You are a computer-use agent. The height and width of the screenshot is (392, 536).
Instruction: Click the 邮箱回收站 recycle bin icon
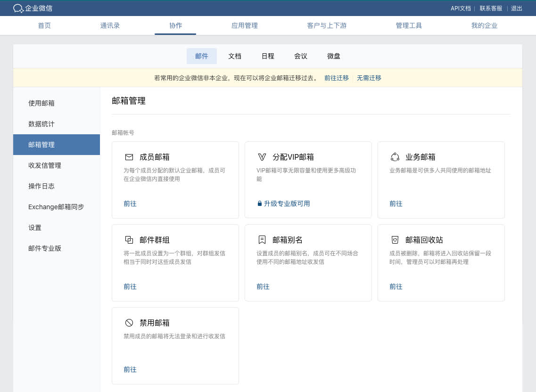[x=395, y=240]
